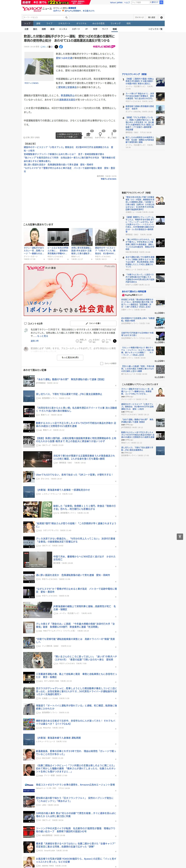Screen dimensions: 186x868
Task: Click the back-to-top arrow button
Action: [x=180, y=537]
